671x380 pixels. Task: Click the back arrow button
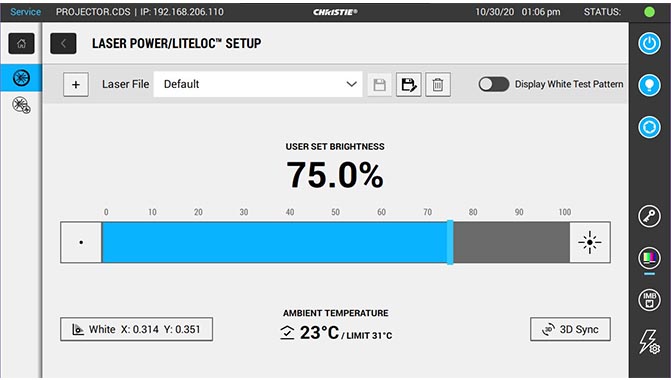[63, 43]
